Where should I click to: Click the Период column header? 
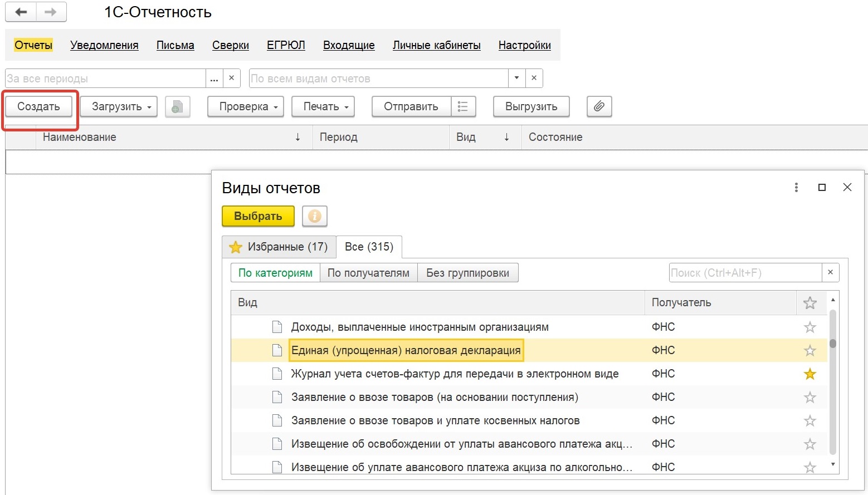coord(381,137)
